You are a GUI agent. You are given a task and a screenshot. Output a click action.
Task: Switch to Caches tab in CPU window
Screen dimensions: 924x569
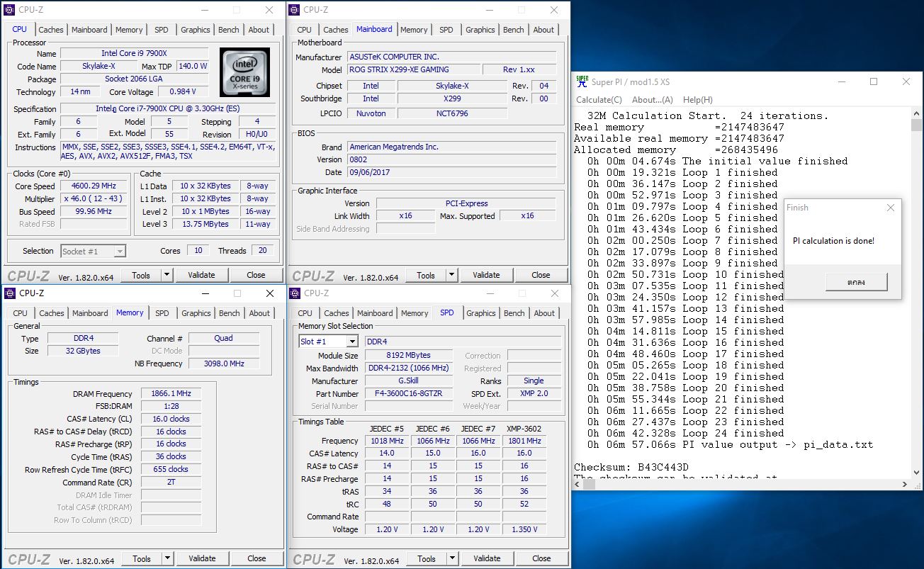click(x=51, y=30)
